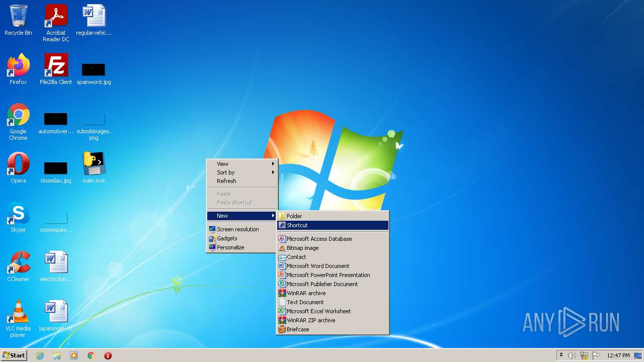Viewport: 644px width, 362px height.
Task: Open the Start menu
Action: click(14, 355)
